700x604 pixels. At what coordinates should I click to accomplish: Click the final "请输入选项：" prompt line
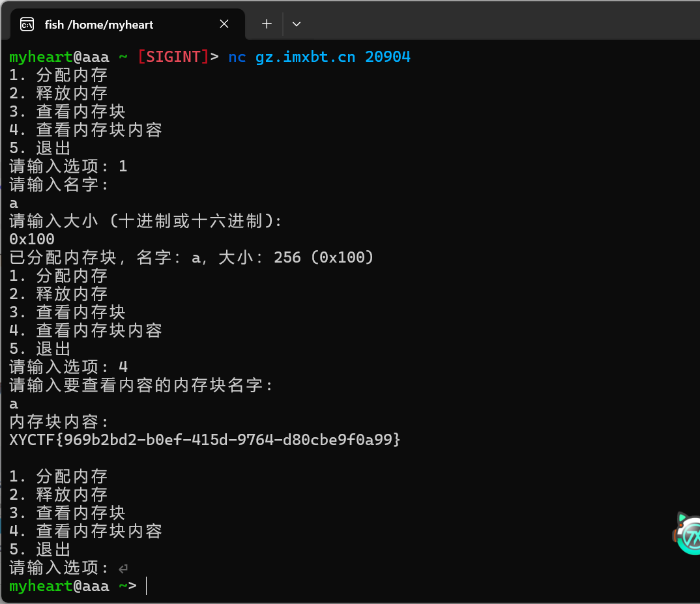[59, 568]
